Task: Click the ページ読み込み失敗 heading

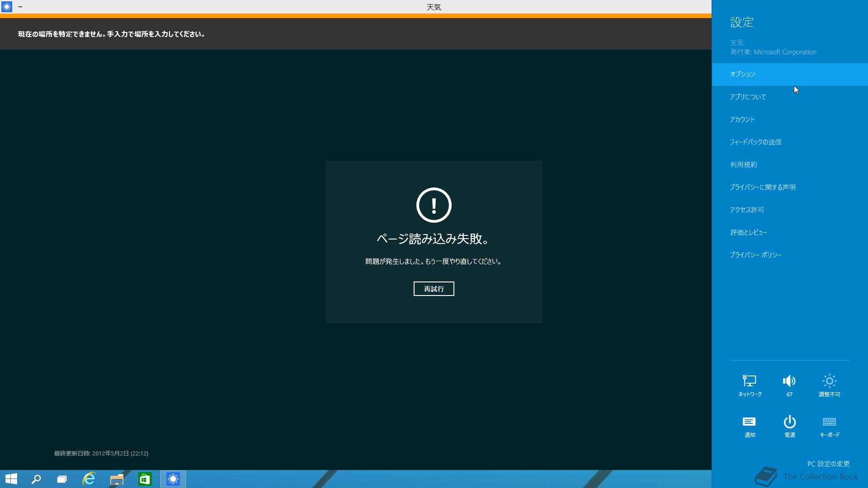Action: coord(434,239)
